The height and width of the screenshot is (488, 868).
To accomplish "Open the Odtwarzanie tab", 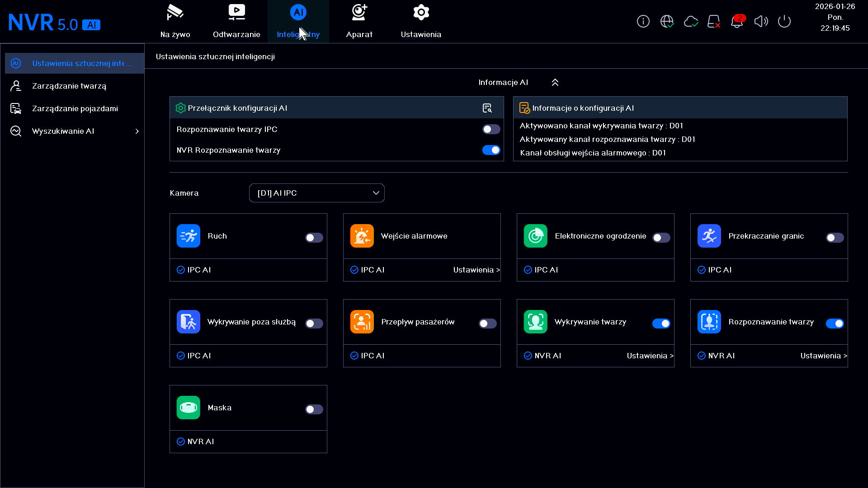I will (x=236, y=21).
